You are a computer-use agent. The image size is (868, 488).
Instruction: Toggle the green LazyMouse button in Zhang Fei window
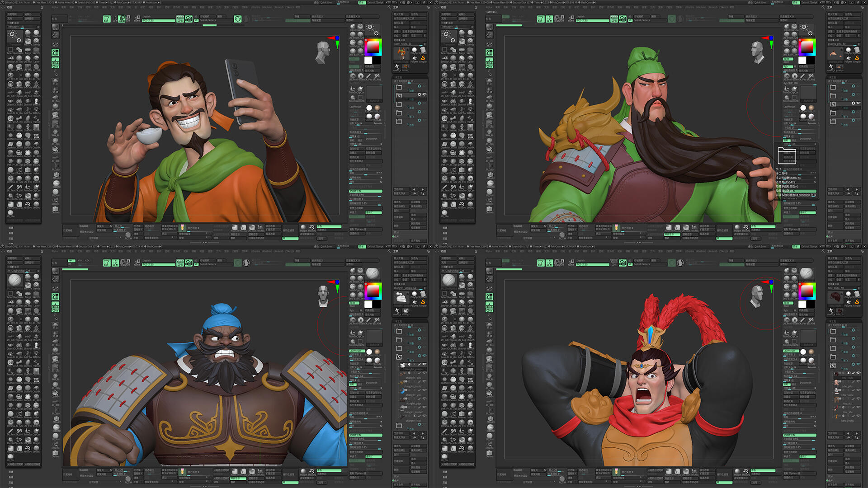(356, 351)
